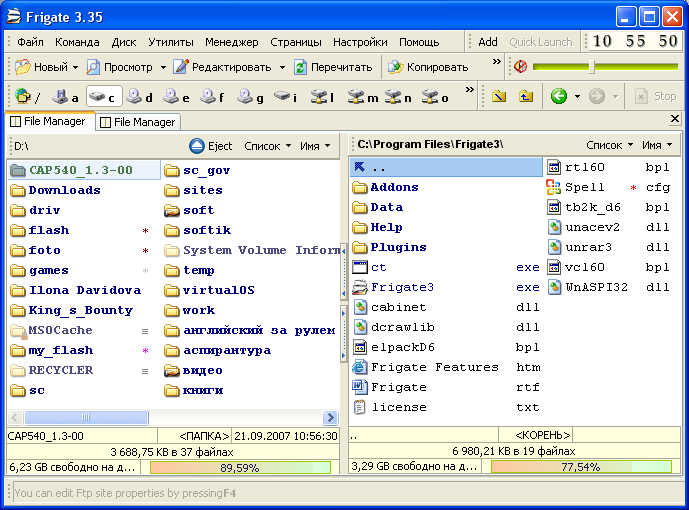Select the аспирантура folder
The width and height of the screenshot is (689, 510).
[x=218, y=350]
